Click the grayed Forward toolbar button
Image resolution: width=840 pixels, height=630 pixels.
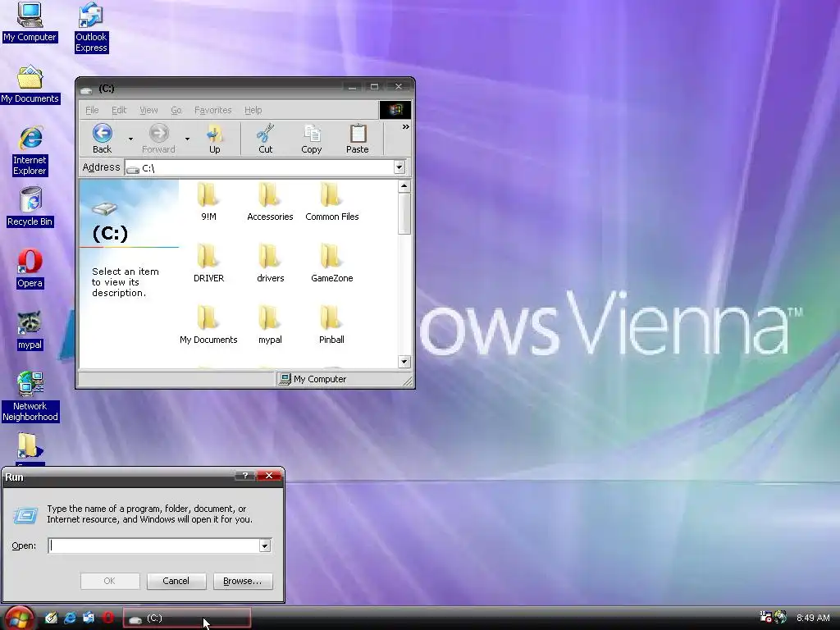point(158,139)
